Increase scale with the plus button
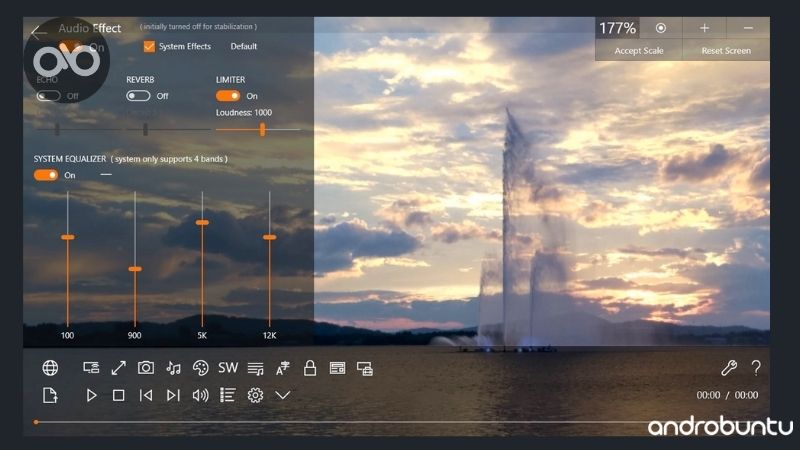Image resolution: width=800 pixels, height=450 pixels. [x=704, y=28]
